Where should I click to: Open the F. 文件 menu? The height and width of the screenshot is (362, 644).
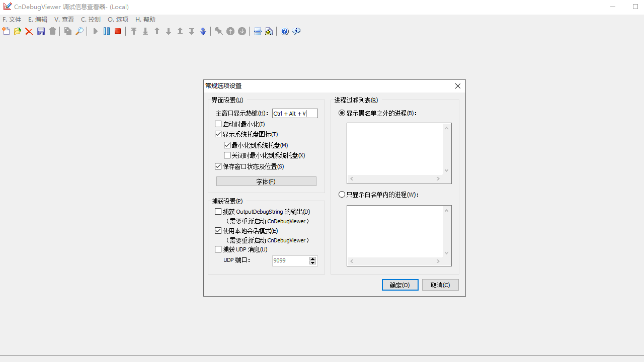(x=12, y=20)
